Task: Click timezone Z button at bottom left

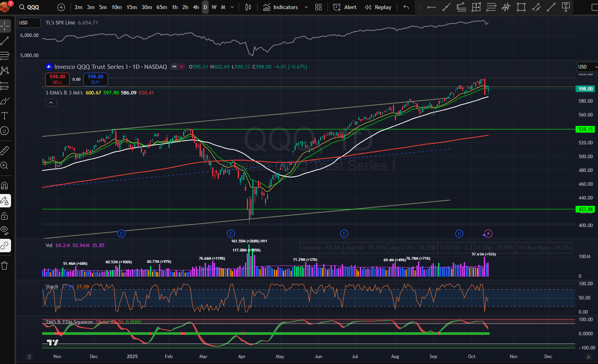Action: point(29,357)
